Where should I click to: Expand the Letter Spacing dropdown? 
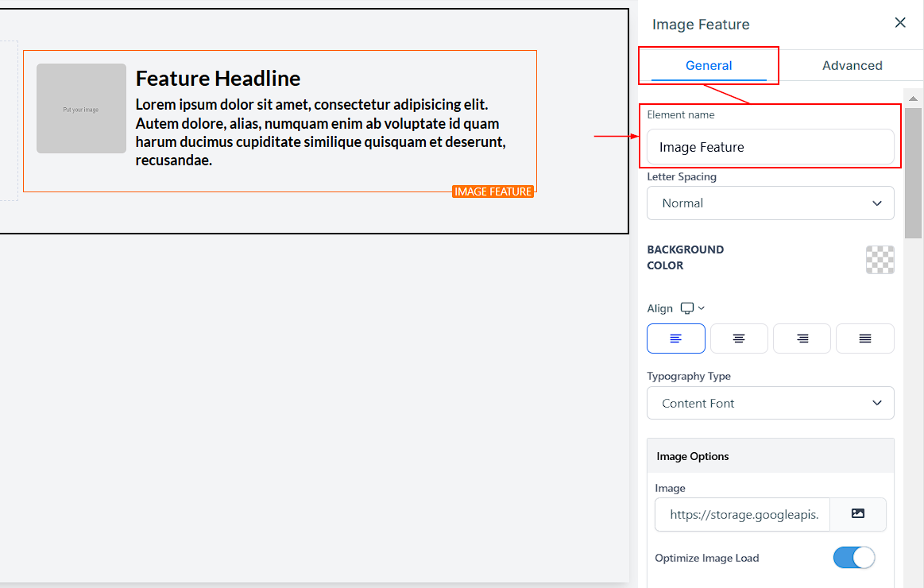(x=770, y=203)
